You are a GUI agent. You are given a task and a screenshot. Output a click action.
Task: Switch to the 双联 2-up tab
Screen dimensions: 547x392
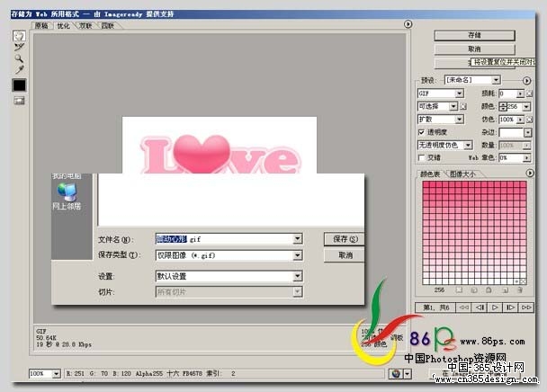coord(85,26)
